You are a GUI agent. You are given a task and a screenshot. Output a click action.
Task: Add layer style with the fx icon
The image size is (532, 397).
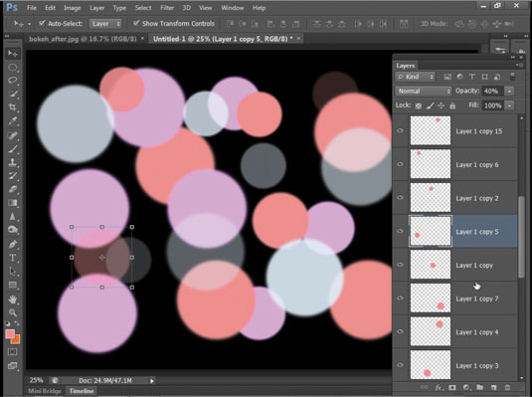click(x=439, y=387)
